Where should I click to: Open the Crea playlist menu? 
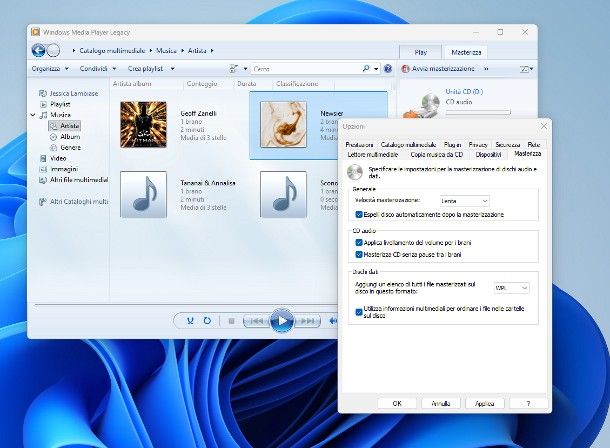click(151, 68)
